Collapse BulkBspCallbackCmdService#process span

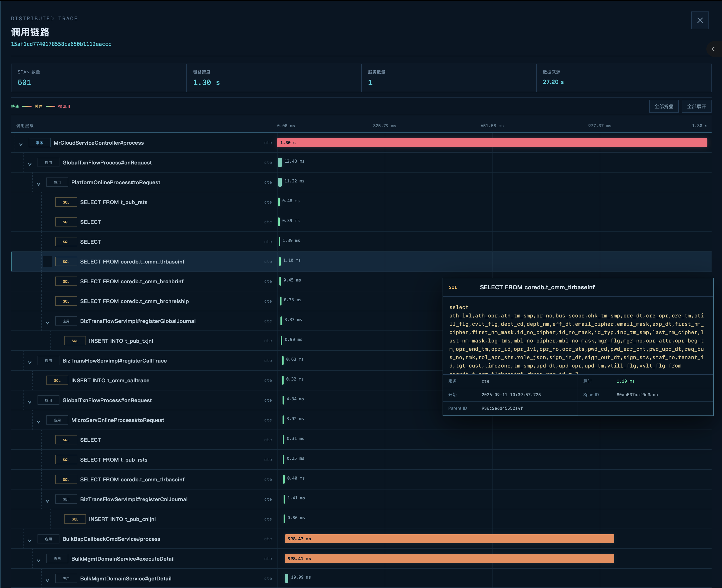30,541
